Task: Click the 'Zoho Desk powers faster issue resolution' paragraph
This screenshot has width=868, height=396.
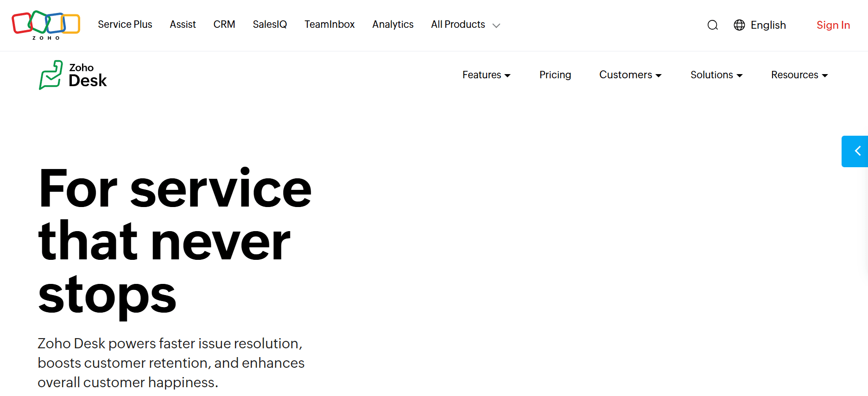Action: 171,363
